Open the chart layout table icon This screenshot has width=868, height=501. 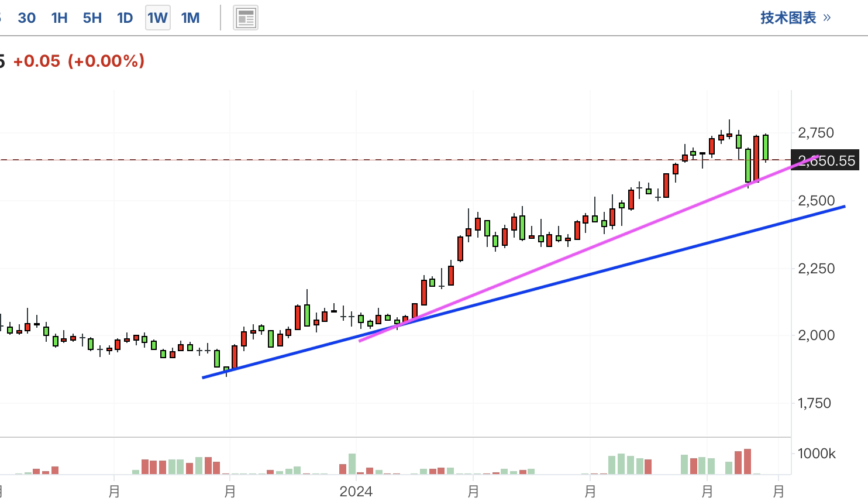(x=246, y=18)
